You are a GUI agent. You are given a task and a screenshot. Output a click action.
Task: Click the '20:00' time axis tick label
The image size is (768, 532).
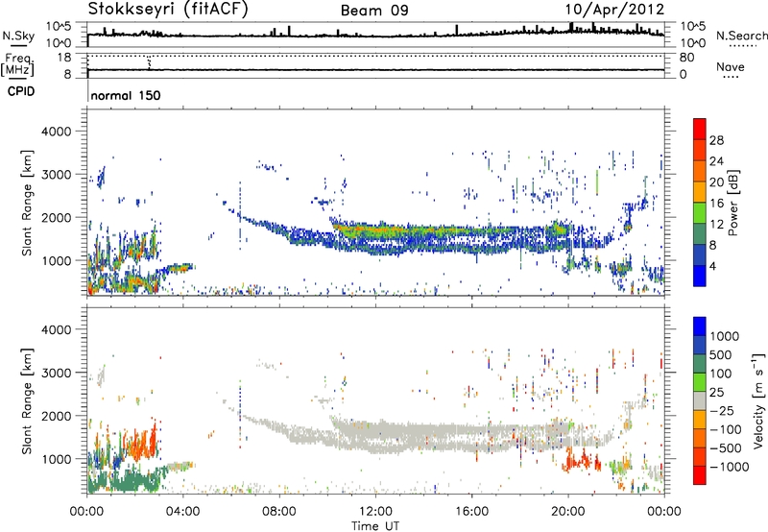point(567,512)
